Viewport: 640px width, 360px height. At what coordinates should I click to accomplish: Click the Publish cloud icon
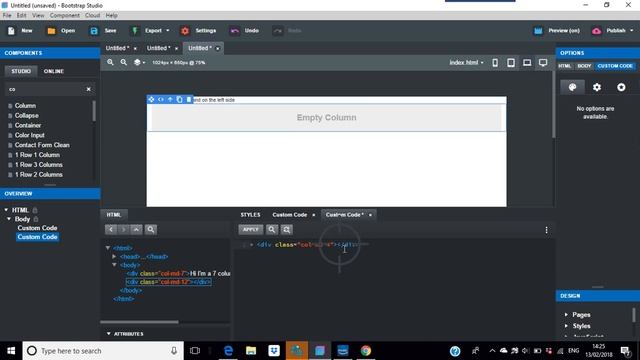click(x=596, y=31)
